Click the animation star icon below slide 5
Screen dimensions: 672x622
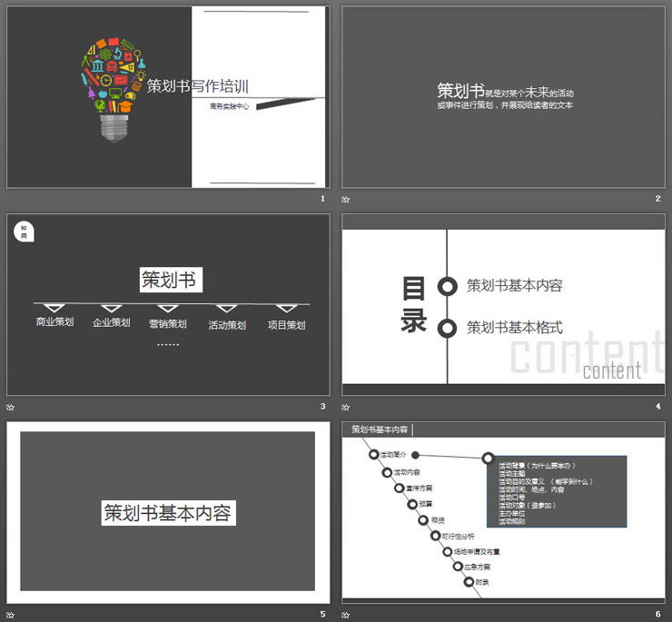(11, 615)
